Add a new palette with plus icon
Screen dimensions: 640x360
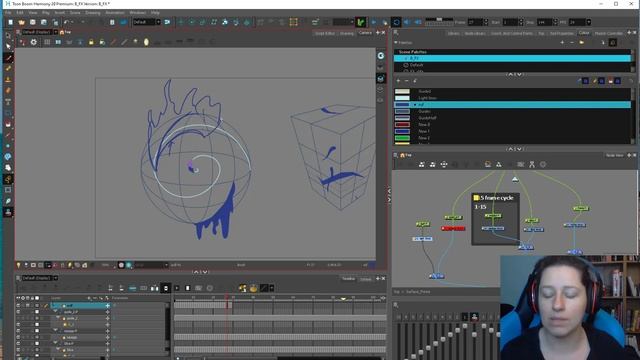coord(562,42)
